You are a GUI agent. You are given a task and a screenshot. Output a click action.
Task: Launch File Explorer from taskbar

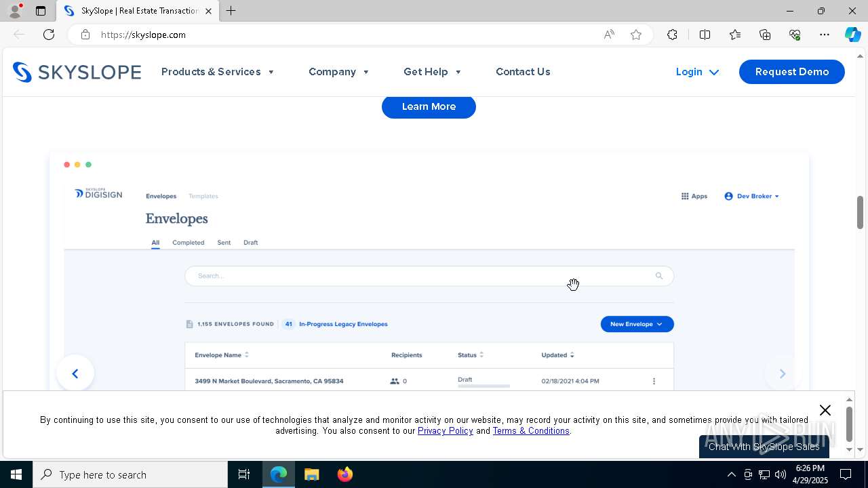(311, 474)
